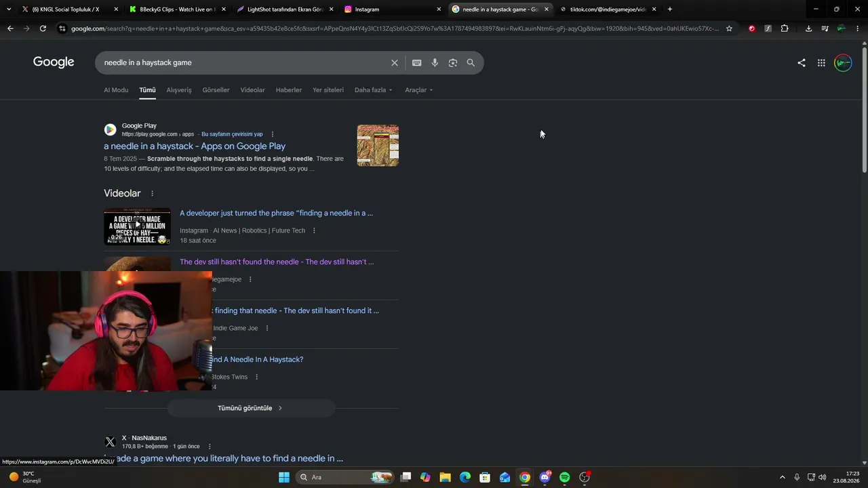This screenshot has height=488, width=868.
Task: Go to Google homepage via logo
Action: 54,62
